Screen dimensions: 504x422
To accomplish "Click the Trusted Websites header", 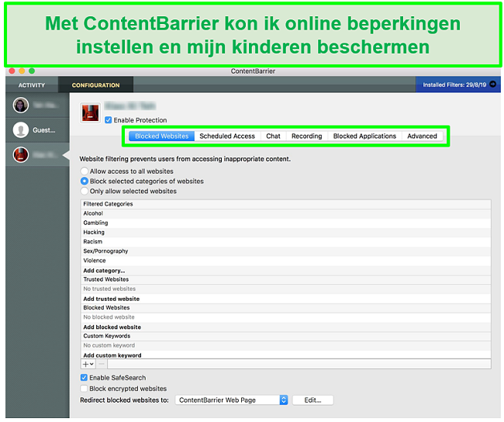I will coord(286,279).
